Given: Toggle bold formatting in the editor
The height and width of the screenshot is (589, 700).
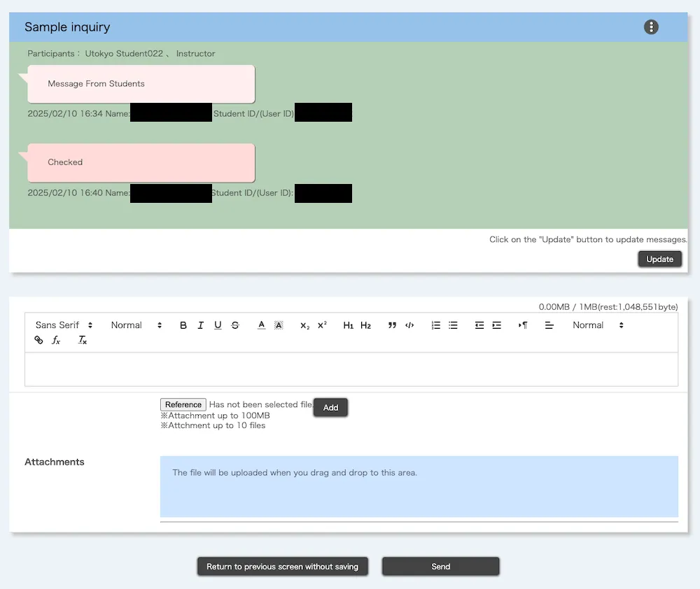Looking at the screenshot, I should tap(183, 325).
